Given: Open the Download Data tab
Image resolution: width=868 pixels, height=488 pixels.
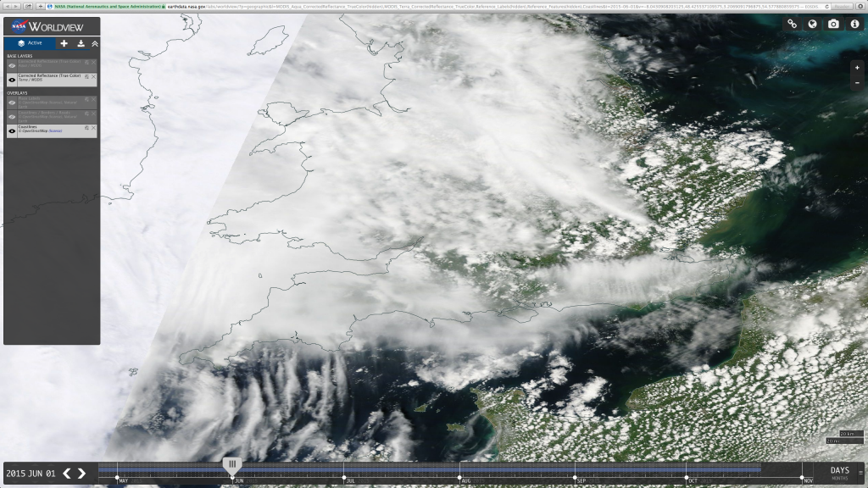Looking at the screenshot, I should pyautogui.click(x=81, y=43).
